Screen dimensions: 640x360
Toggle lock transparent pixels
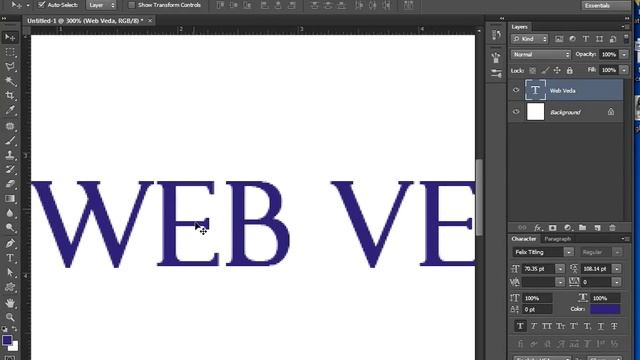click(x=532, y=71)
